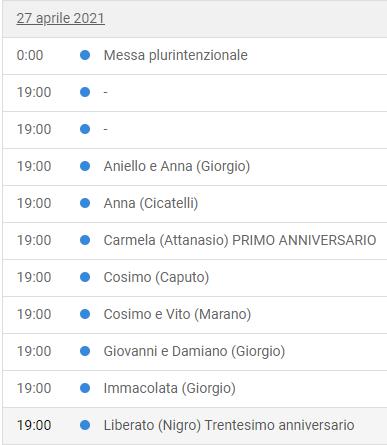The image size is (387, 445).
Task: Click the blue dot beside Anna (Cicatelli)
Action: click(85, 203)
